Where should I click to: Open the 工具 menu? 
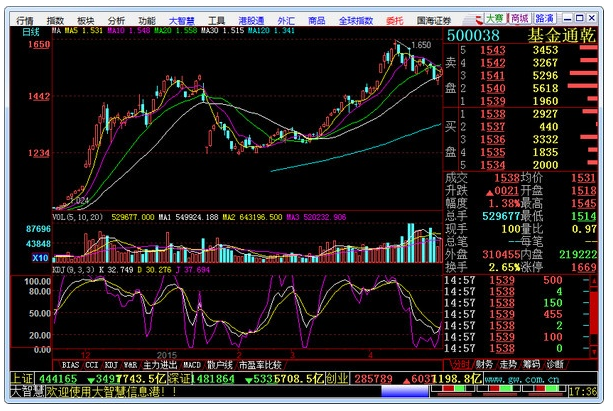point(216,20)
